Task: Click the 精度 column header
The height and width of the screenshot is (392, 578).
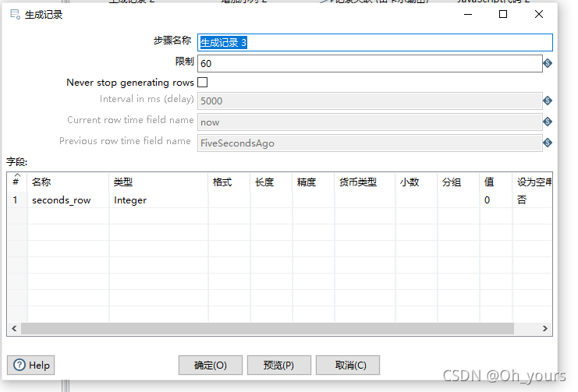Action: pos(314,182)
